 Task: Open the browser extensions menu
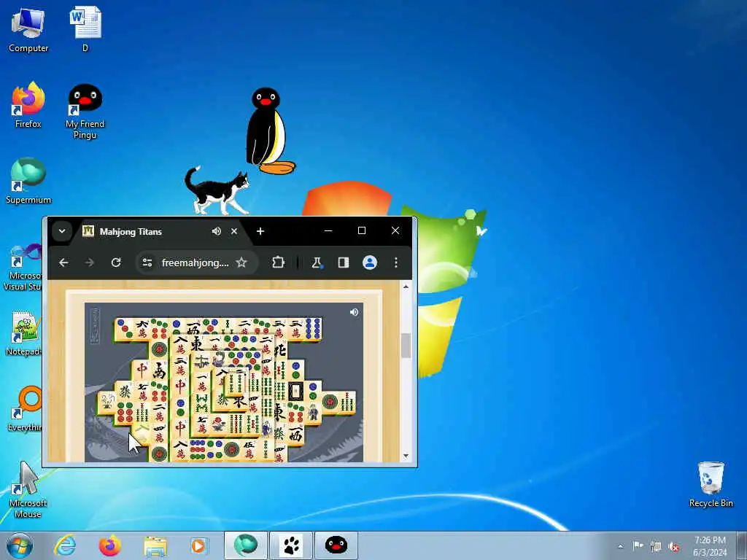[x=278, y=262]
